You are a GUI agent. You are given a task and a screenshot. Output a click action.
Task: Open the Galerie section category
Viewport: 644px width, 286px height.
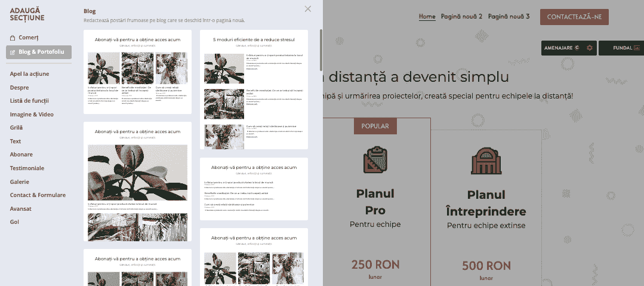19,182
